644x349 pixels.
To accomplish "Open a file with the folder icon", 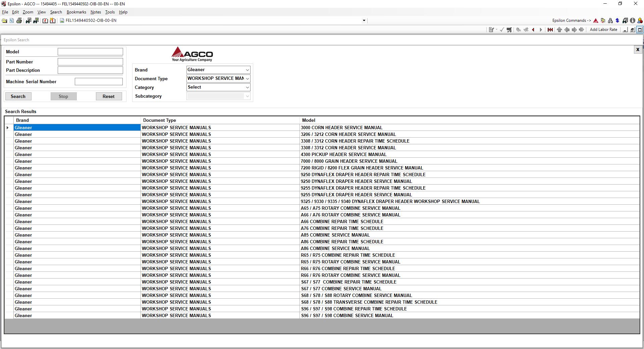I will (x=4, y=20).
